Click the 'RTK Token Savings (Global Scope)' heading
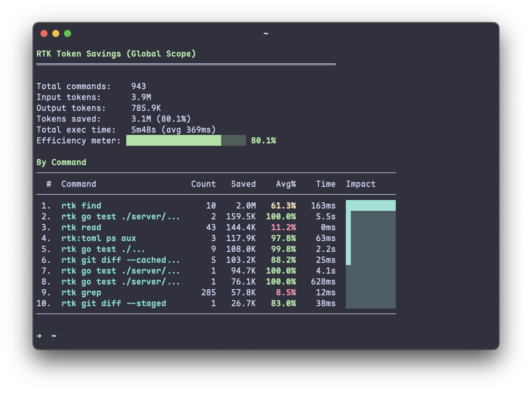Image resolution: width=532 pixels, height=393 pixels. (116, 54)
